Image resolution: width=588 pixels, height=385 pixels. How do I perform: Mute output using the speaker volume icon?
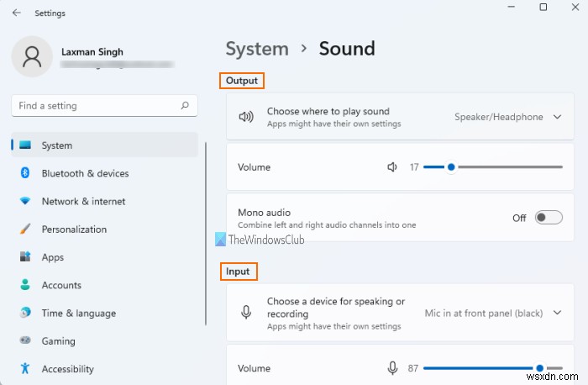pyautogui.click(x=392, y=167)
